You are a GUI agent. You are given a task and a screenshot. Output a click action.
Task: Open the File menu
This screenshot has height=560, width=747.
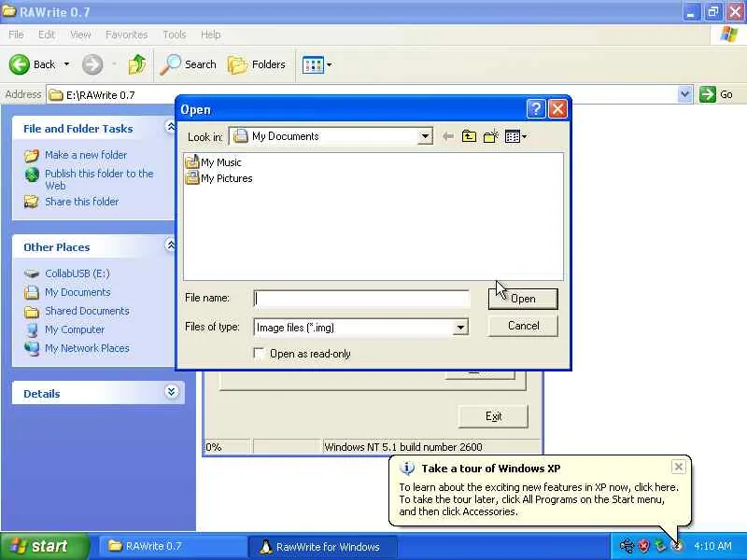[16, 35]
